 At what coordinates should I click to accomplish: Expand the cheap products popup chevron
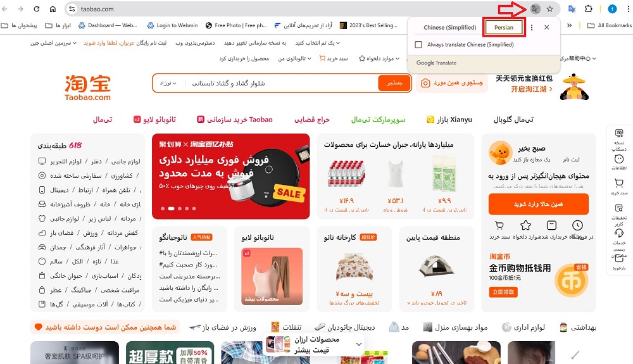click(x=358, y=344)
